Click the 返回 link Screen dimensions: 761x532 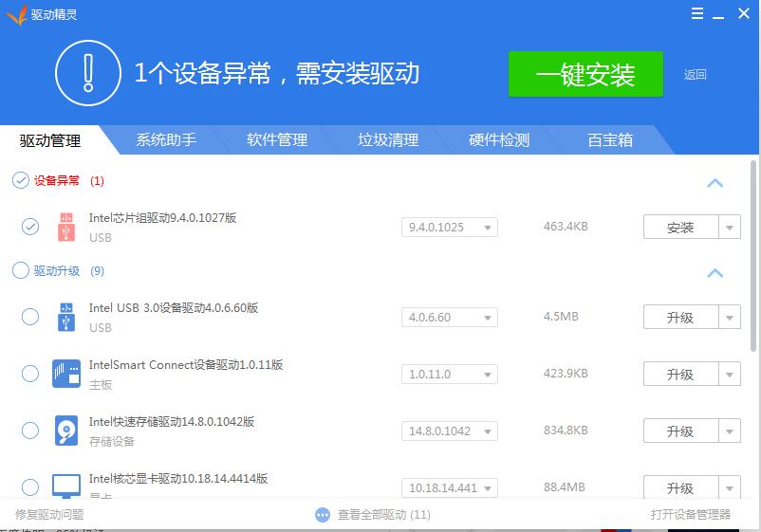(695, 75)
